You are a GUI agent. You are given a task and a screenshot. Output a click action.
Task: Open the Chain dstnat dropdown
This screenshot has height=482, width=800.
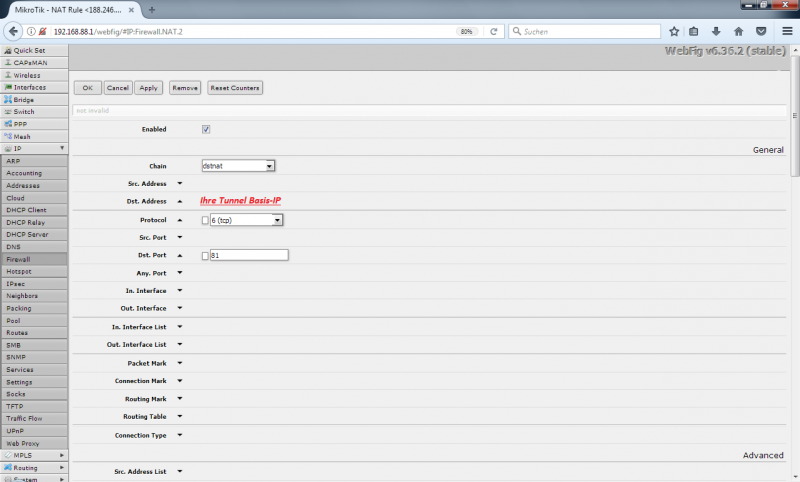click(238, 166)
